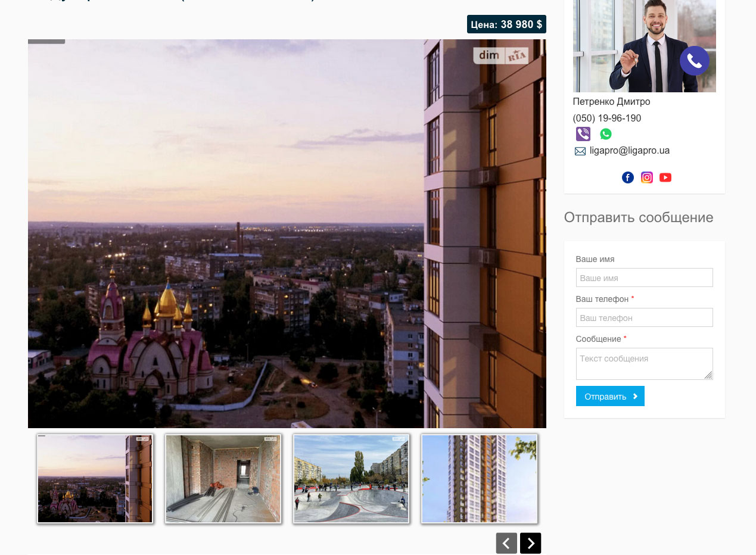Screen dimensions: 756x555
Task: Click the purple phone call icon
Action: coord(694,61)
